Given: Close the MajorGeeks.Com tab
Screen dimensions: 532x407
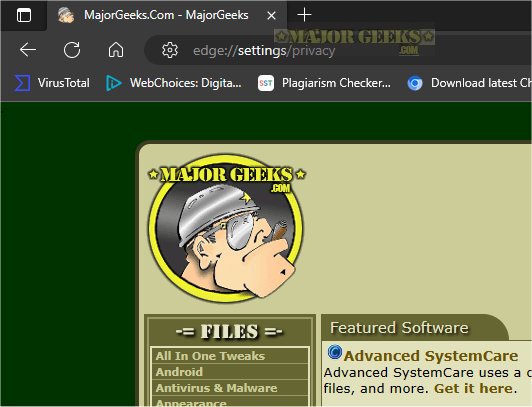Looking at the screenshot, I should 271,15.
